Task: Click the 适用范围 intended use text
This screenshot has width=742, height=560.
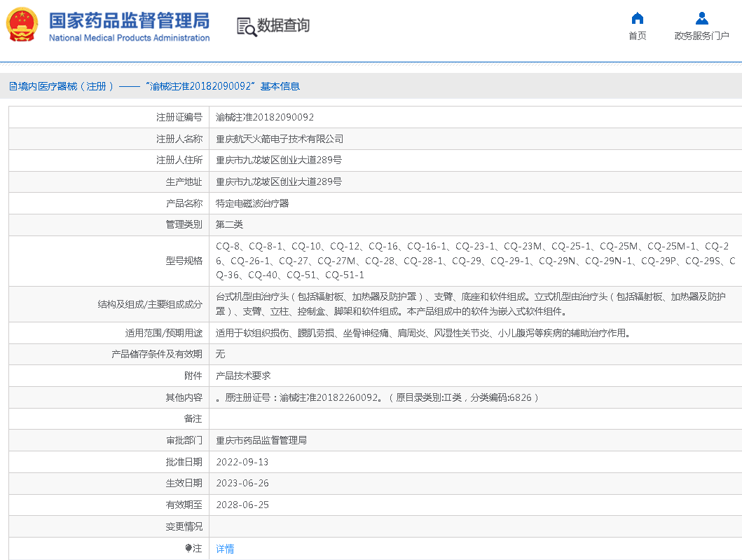Action: pos(422,333)
